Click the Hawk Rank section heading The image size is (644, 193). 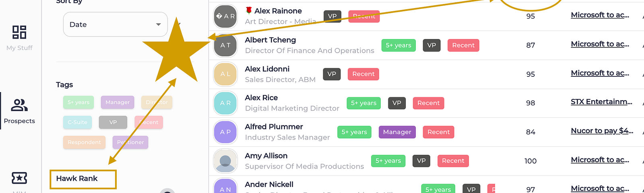pos(77,179)
